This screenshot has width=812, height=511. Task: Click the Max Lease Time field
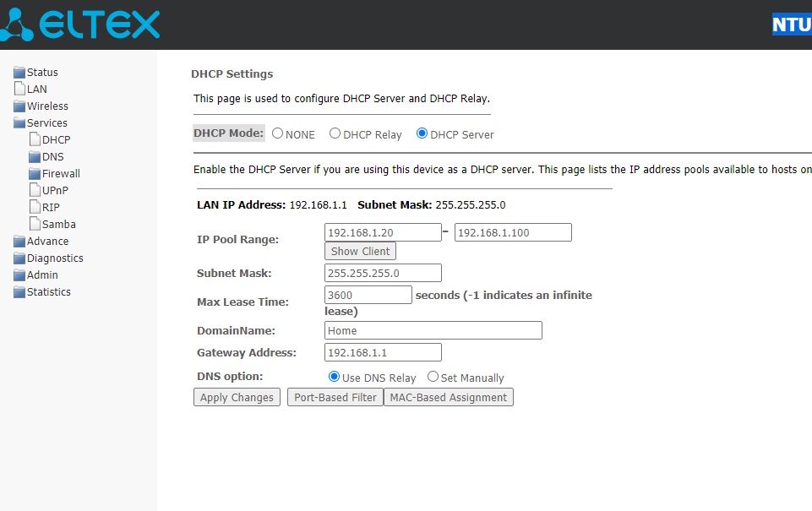pyautogui.click(x=368, y=295)
